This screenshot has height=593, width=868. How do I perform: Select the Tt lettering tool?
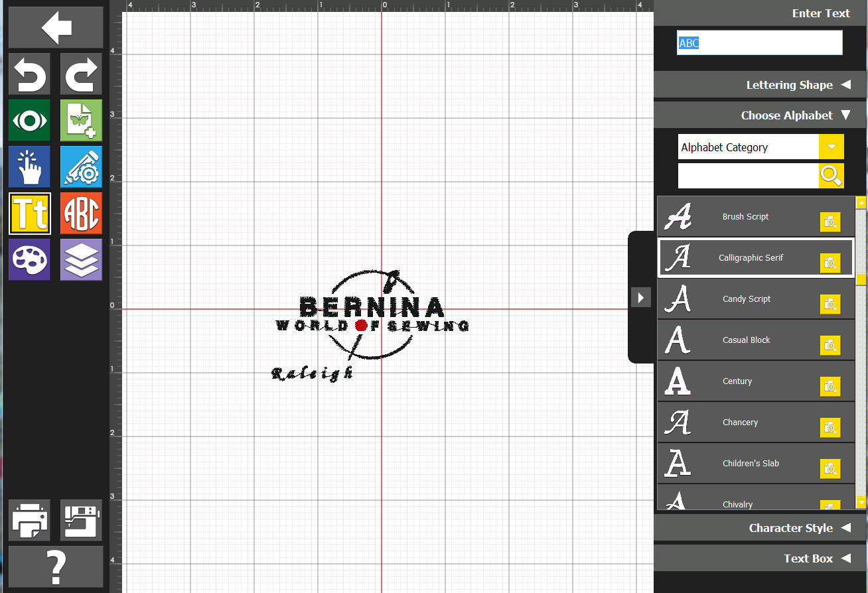[29, 214]
